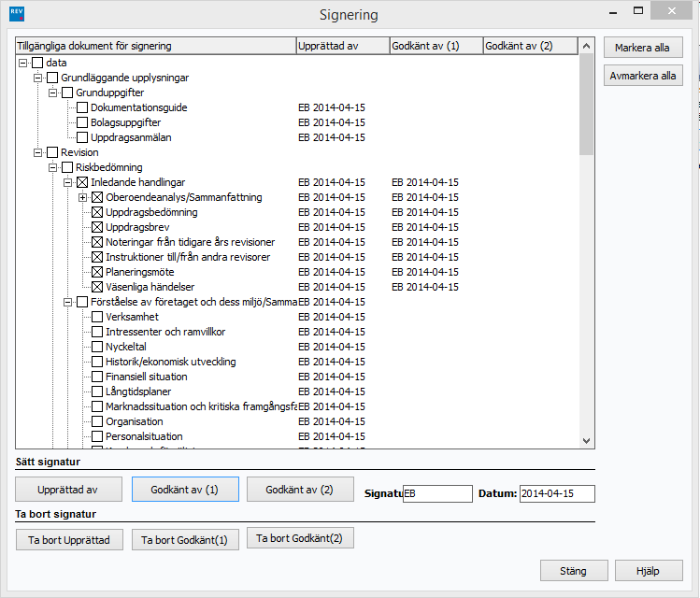Toggle the Planeringsmöte checkbox
The height and width of the screenshot is (598, 700).
[98, 272]
